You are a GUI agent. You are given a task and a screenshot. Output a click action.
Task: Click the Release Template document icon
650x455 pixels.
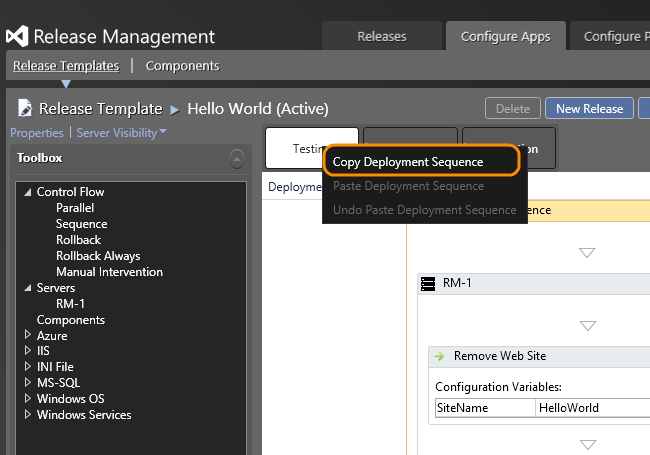point(25,108)
